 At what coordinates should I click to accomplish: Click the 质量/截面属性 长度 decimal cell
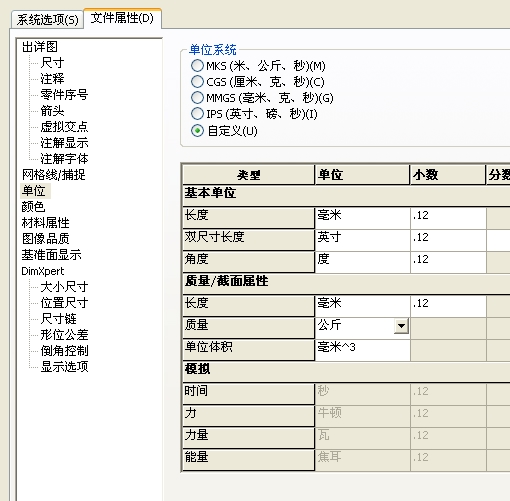point(448,306)
